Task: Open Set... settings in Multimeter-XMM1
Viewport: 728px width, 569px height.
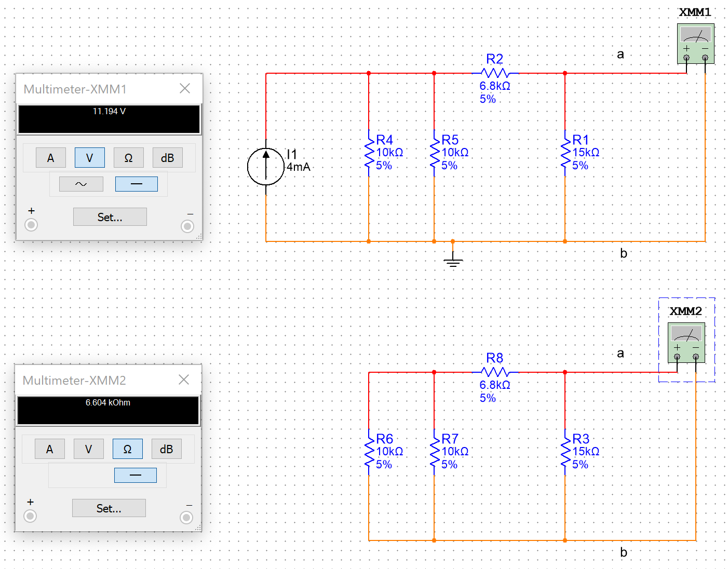Action: click(x=110, y=217)
